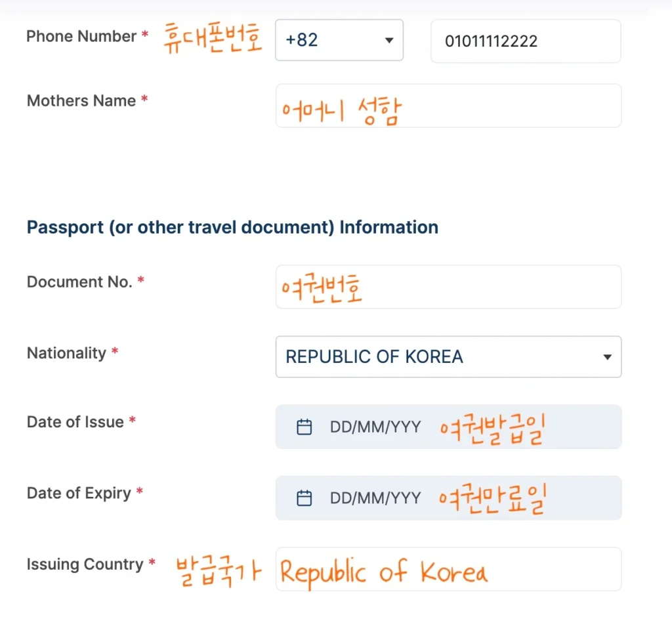Click the Document No. label

pos(79,282)
